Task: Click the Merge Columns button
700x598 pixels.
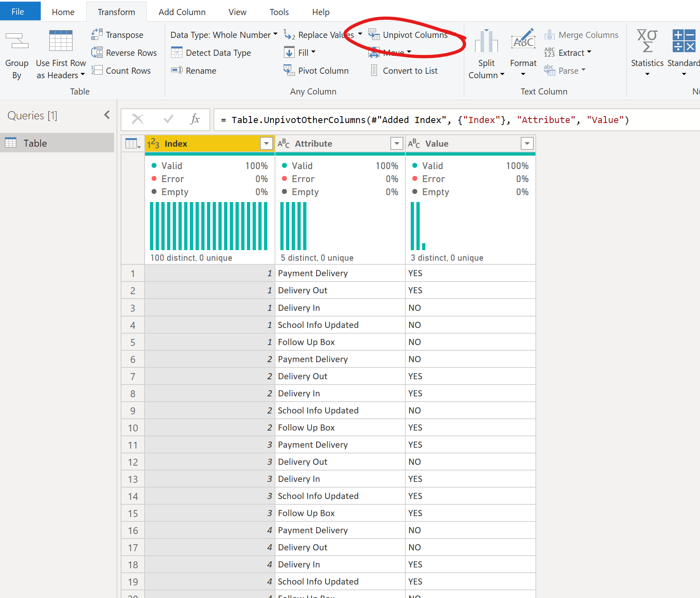Action: [581, 35]
